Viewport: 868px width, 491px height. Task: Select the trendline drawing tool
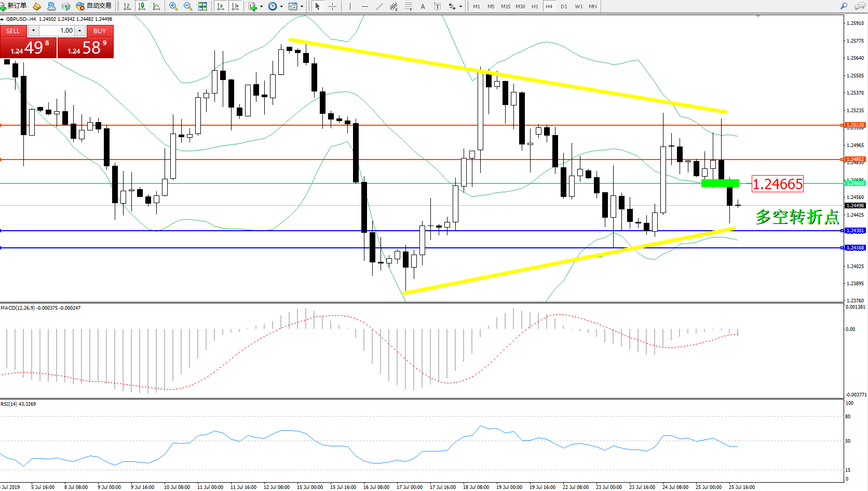tap(379, 6)
